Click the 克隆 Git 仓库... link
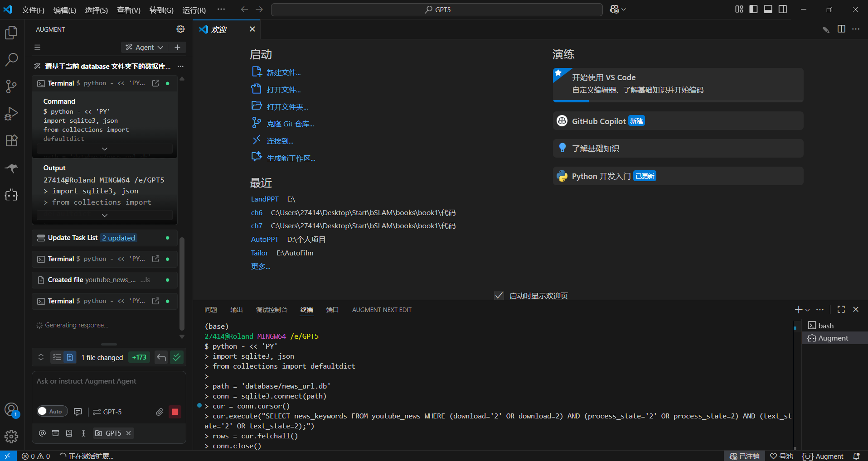 click(290, 124)
